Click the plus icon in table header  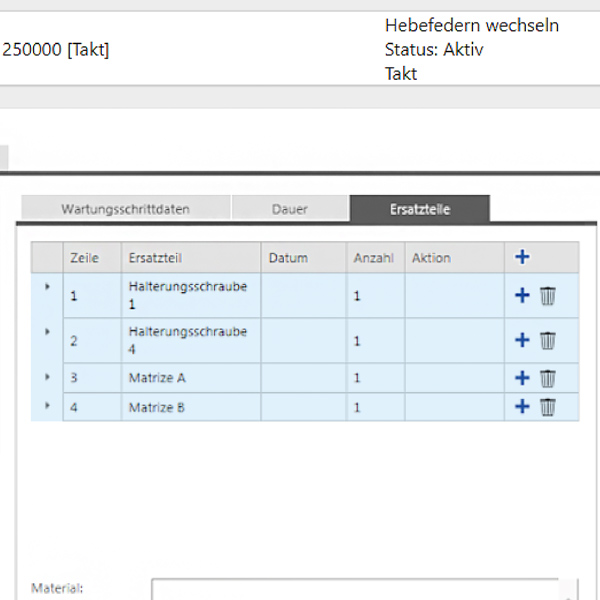pyautogui.click(x=521, y=257)
